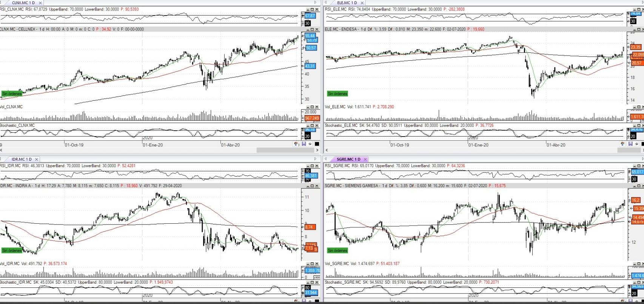The height and width of the screenshot is (304, 644).
Task: Close the ELE.MC 1 D tab
Action: pos(362,3)
